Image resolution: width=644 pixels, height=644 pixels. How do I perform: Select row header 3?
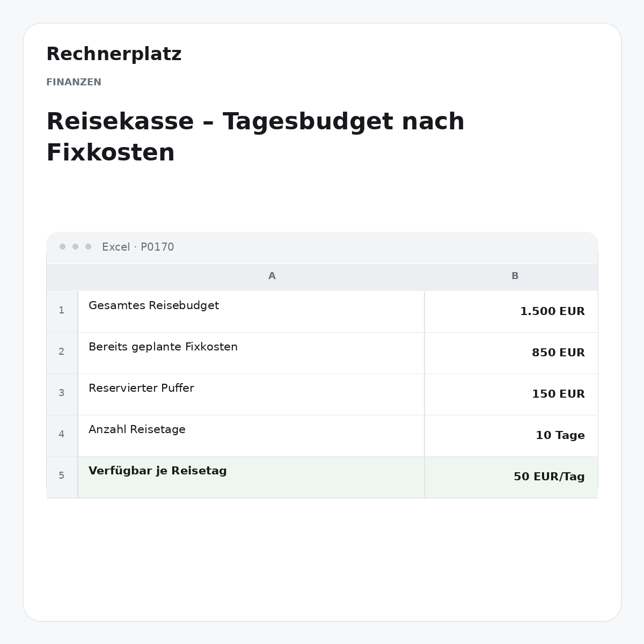[62, 394]
